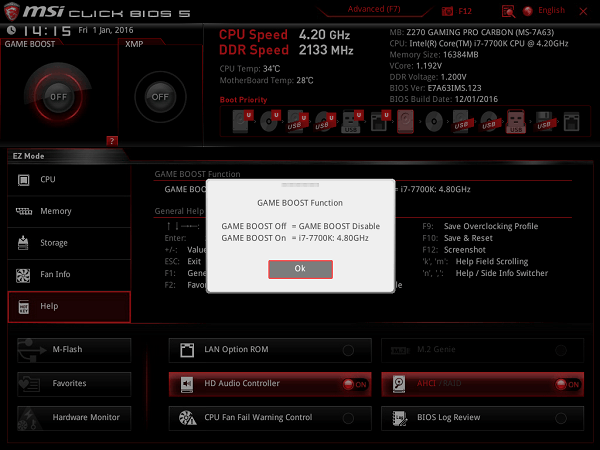Click the Memory module icon
Screen dimensions: 600x450
(24, 211)
